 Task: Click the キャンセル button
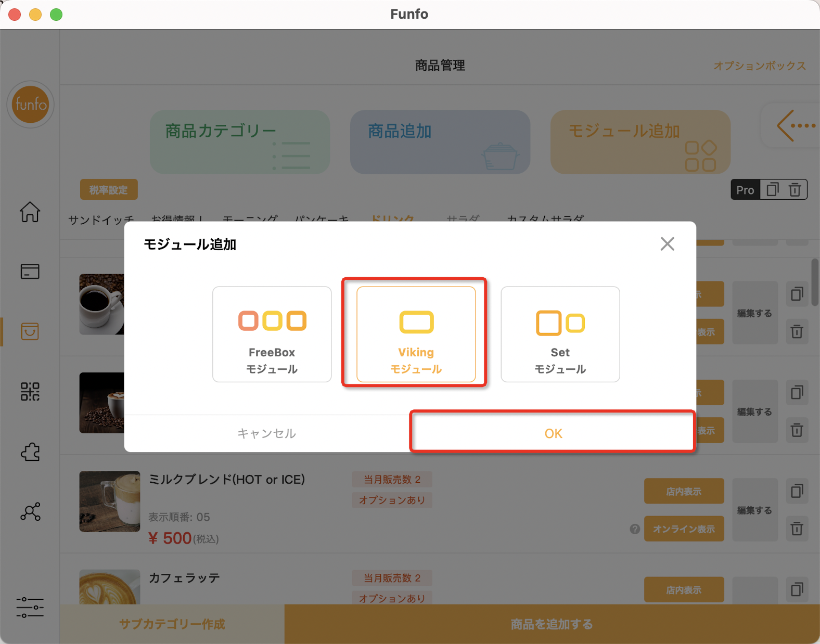click(267, 433)
